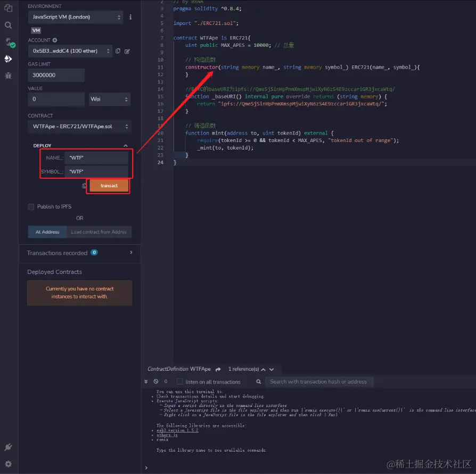Click the 'function mint' declaration line
Image resolution: width=476 pixels, height=474 pixels.
259,133
